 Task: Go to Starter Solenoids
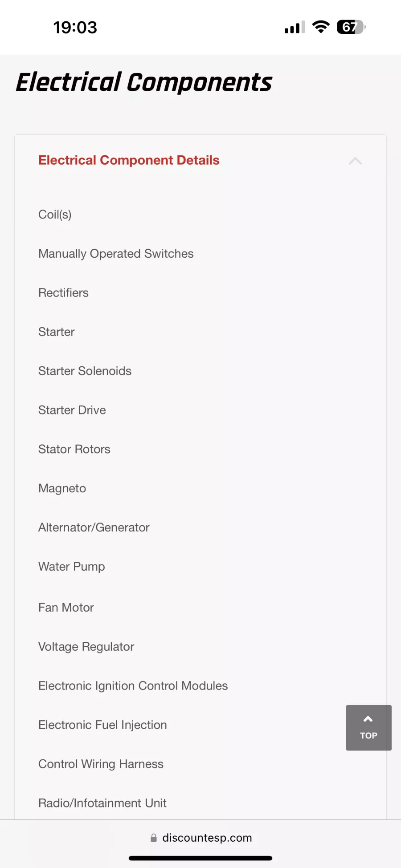(85, 371)
